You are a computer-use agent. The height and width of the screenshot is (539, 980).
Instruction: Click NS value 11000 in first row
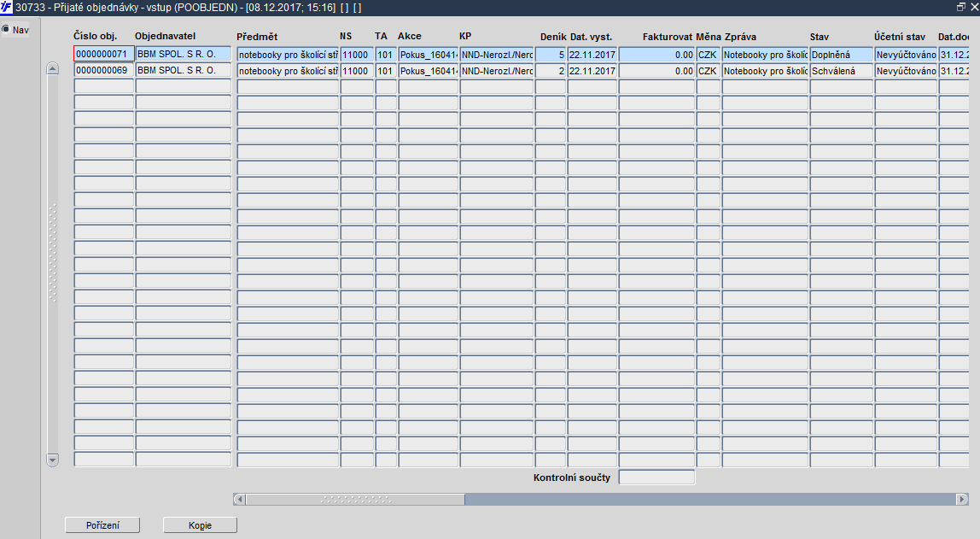pos(357,55)
